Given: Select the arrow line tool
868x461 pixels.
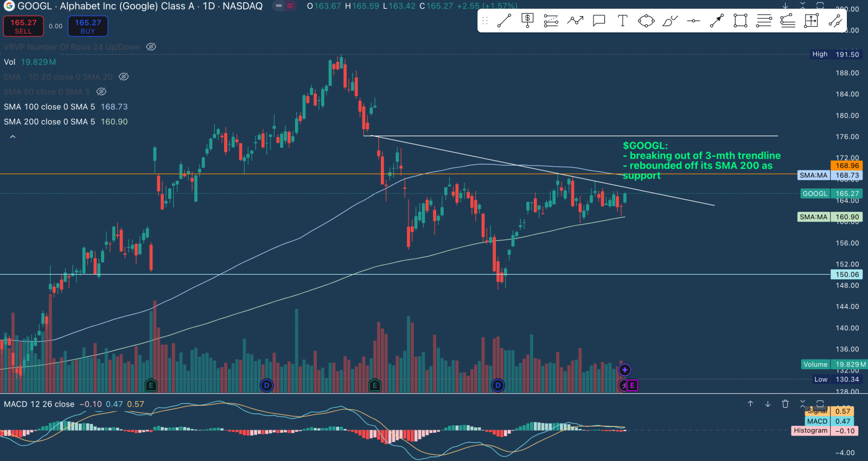Looking at the screenshot, I should (717, 21).
